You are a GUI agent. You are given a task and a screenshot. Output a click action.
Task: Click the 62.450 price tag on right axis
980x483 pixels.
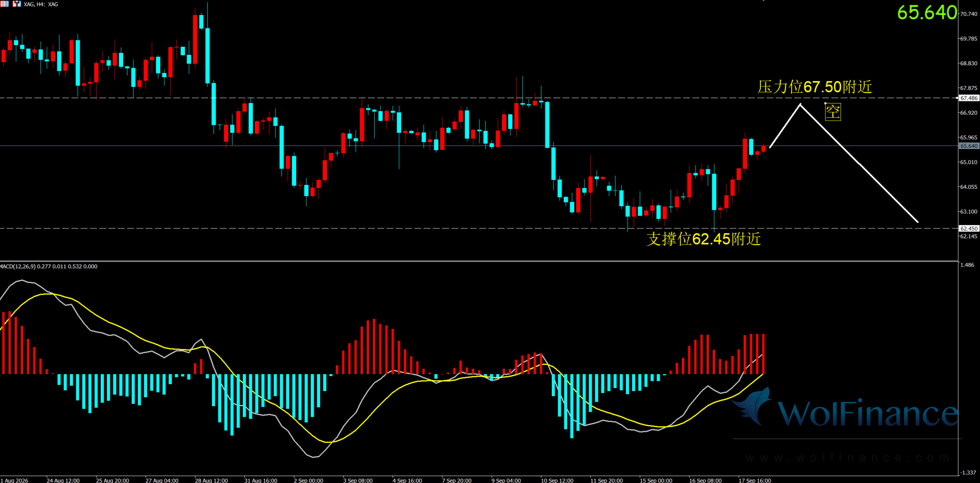tap(969, 228)
